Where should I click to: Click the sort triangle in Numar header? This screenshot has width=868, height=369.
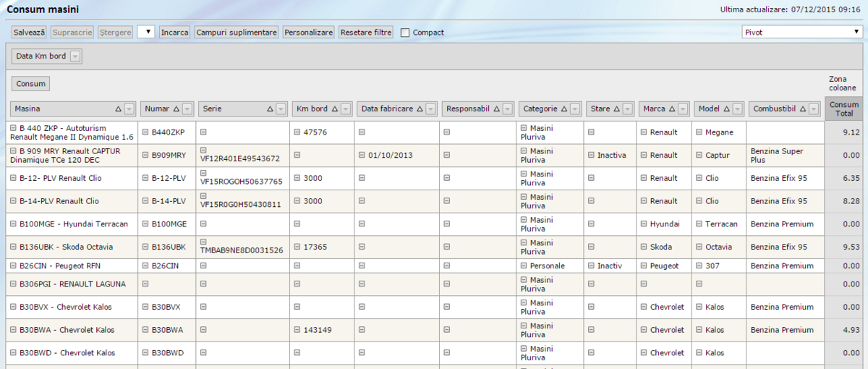point(176,109)
